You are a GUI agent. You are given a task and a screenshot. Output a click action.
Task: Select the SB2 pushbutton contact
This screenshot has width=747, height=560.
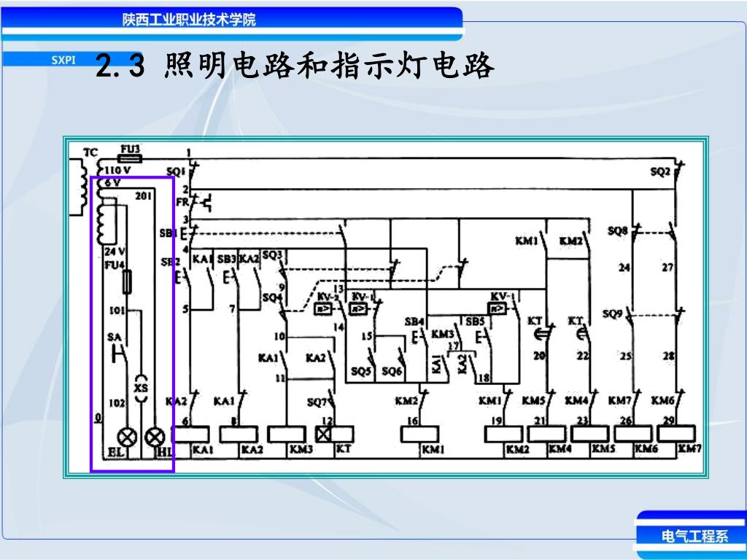click(183, 276)
